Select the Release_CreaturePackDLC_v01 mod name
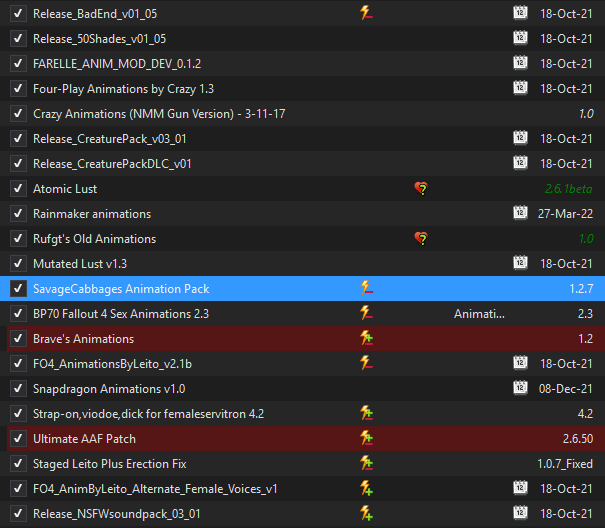Screen dimensions: 605x528 coord(112,164)
